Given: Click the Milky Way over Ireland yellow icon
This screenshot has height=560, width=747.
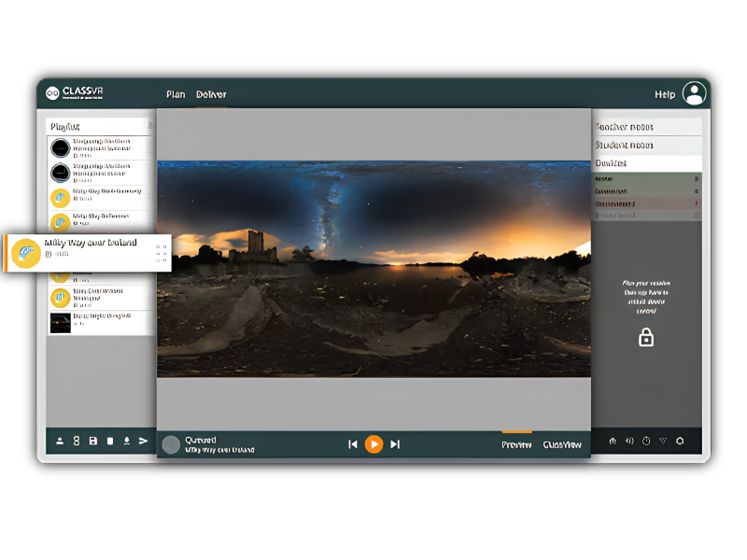Looking at the screenshot, I should tap(26, 253).
